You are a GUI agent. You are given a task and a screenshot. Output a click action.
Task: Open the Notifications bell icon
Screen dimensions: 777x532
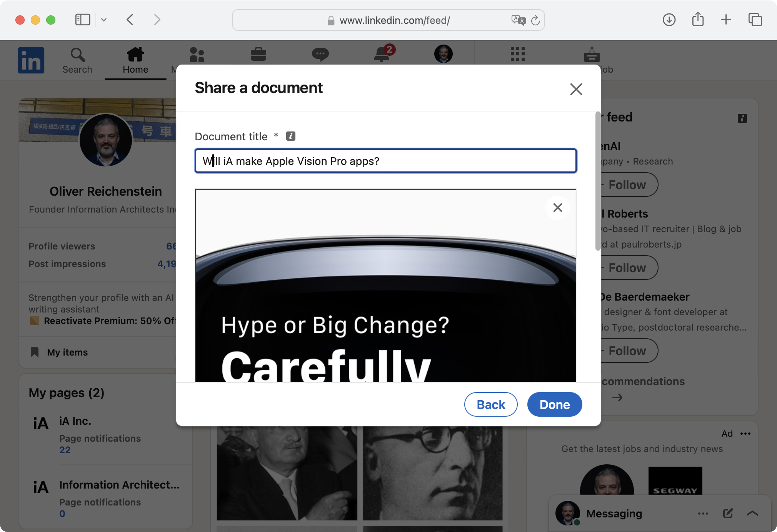click(382, 54)
